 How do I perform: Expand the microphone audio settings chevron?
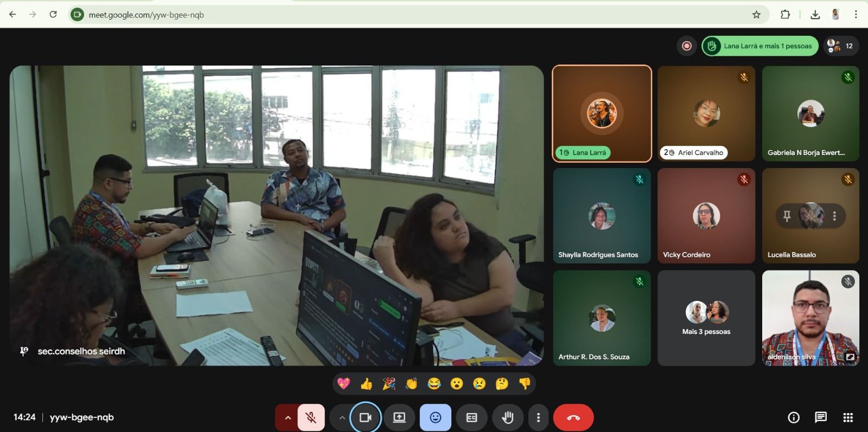click(x=288, y=417)
